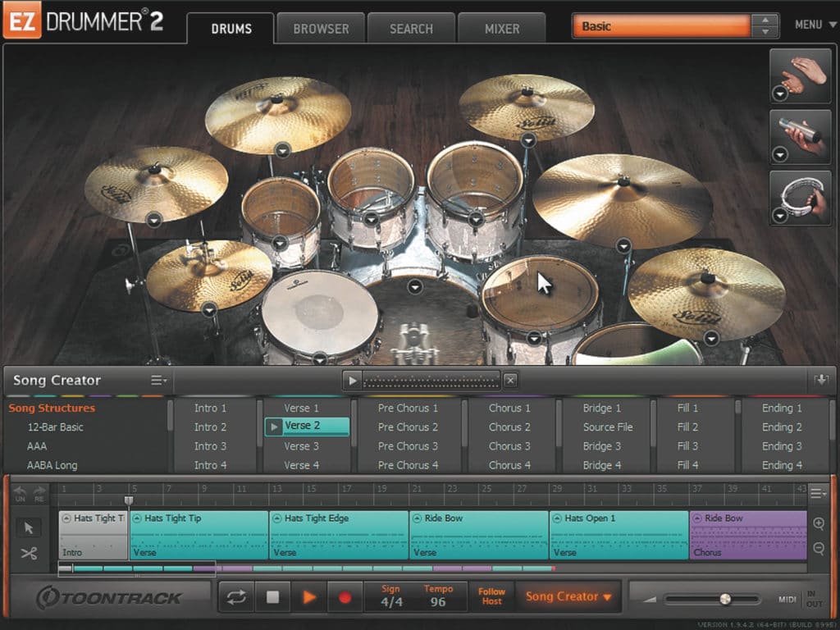Expand the Chorus Ride Bow block menu
Image resolution: width=840 pixels, height=630 pixels.
point(697,518)
